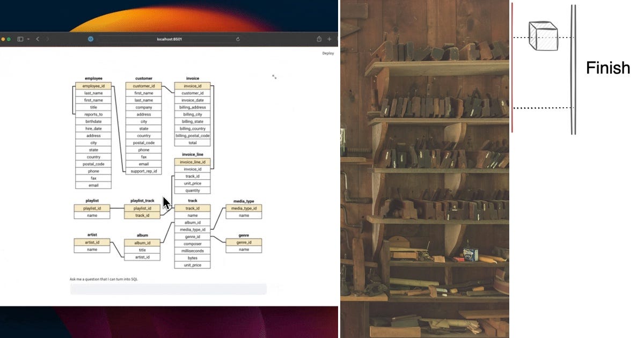Reload the localhost:8501 page

(238, 39)
